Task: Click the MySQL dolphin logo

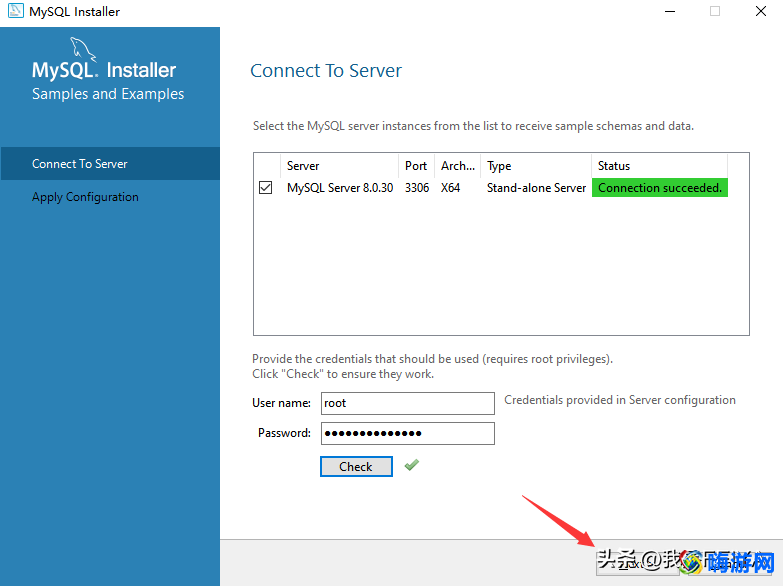Action: tap(82, 48)
